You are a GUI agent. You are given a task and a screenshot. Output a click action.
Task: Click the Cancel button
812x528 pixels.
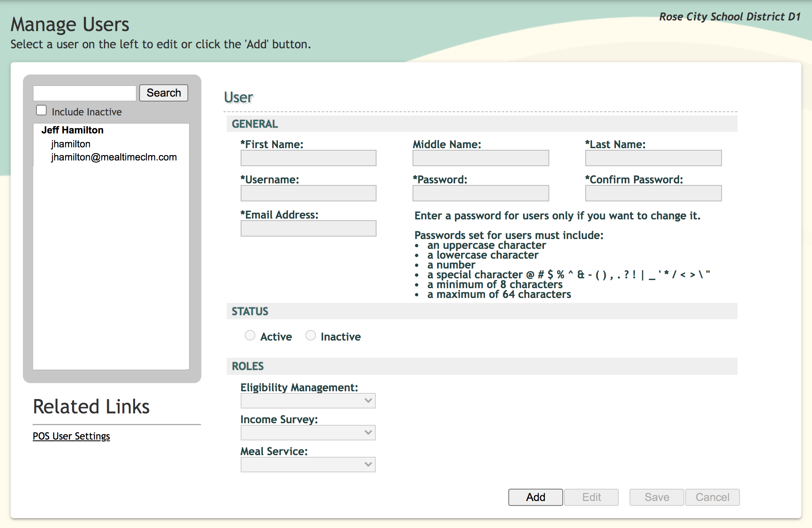click(712, 497)
